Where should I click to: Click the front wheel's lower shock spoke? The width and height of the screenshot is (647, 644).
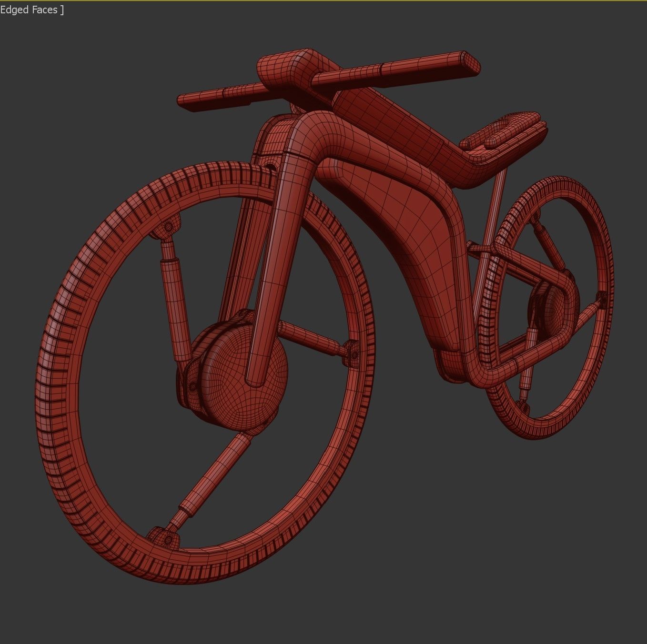tap(205, 486)
